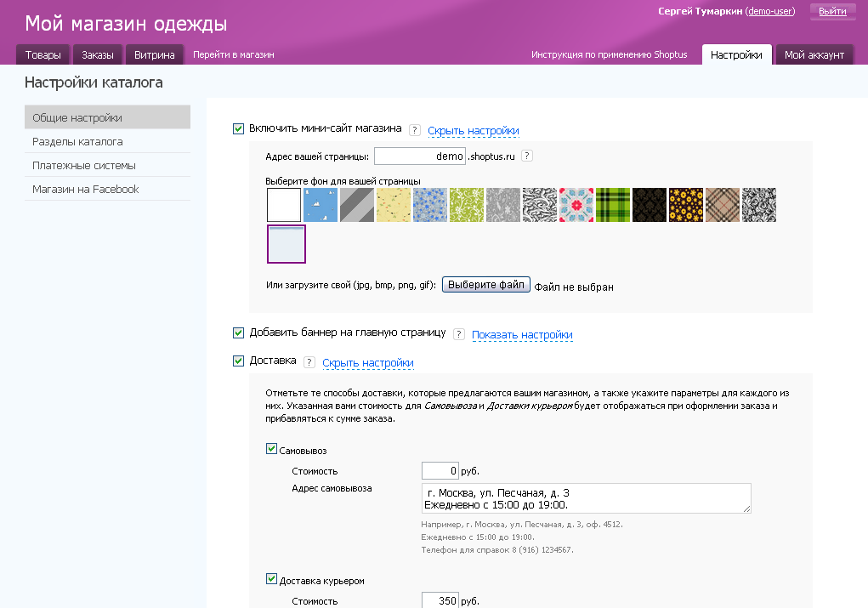Click help icon next to banner option
868x608 pixels.
pos(458,334)
